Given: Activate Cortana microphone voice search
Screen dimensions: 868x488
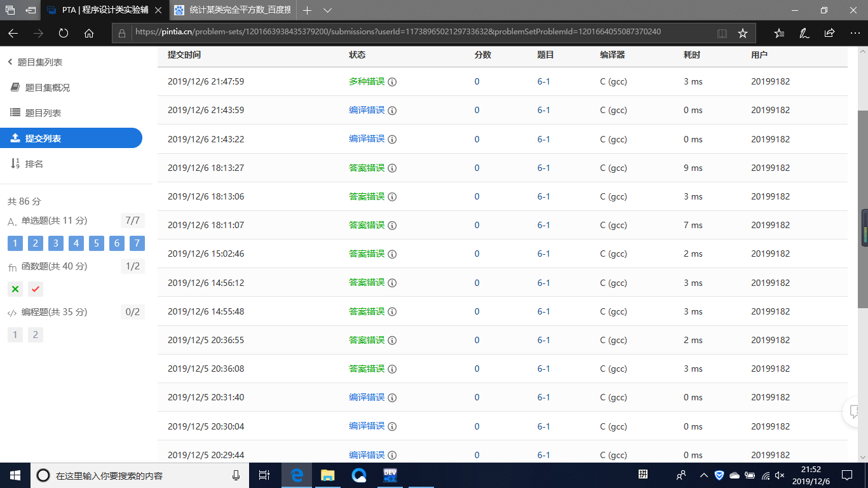Looking at the screenshot, I should 236,475.
